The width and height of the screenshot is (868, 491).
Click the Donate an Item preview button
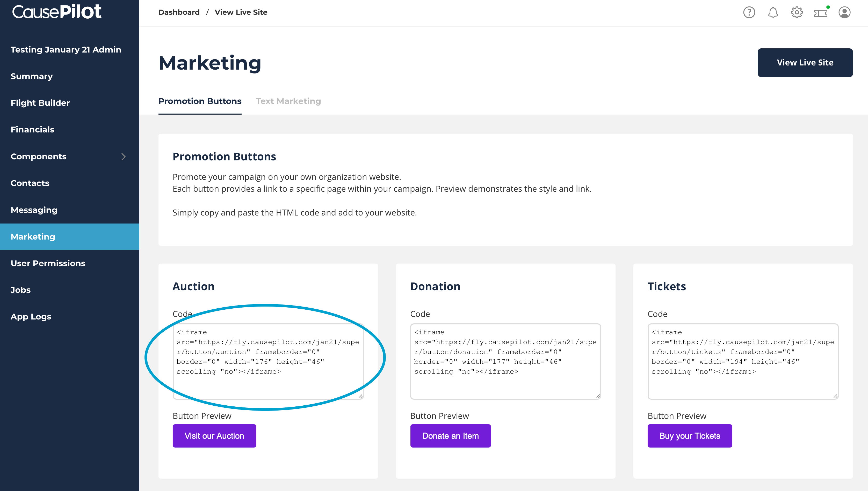coord(450,436)
